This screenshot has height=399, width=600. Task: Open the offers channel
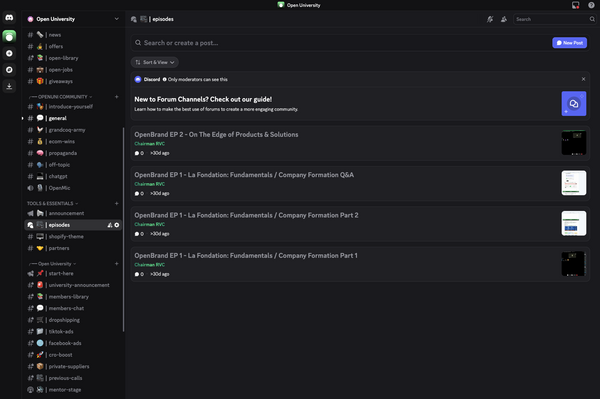point(73,46)
